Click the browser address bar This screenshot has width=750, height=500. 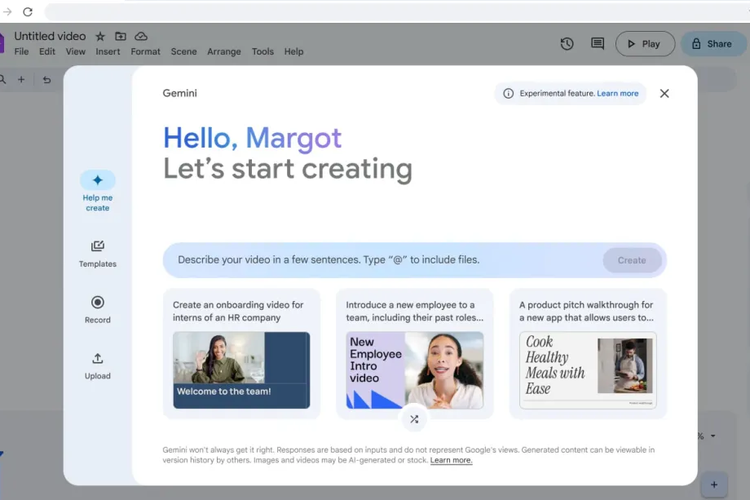(397, 12)
